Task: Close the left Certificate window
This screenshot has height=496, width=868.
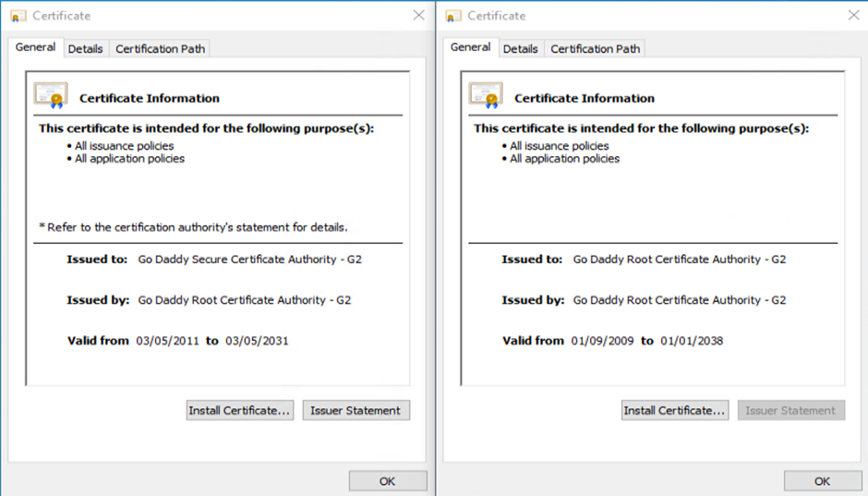Action: (419, 16)
